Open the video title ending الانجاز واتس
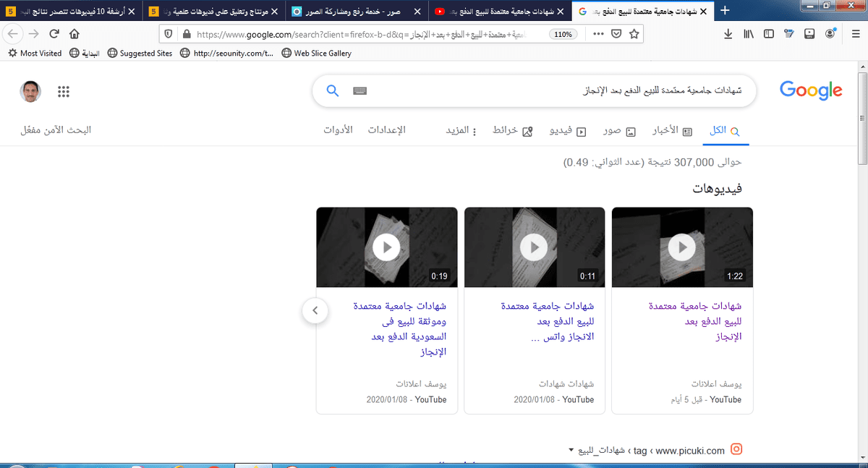This screenshot has height=468, width=868. (547, 321)
